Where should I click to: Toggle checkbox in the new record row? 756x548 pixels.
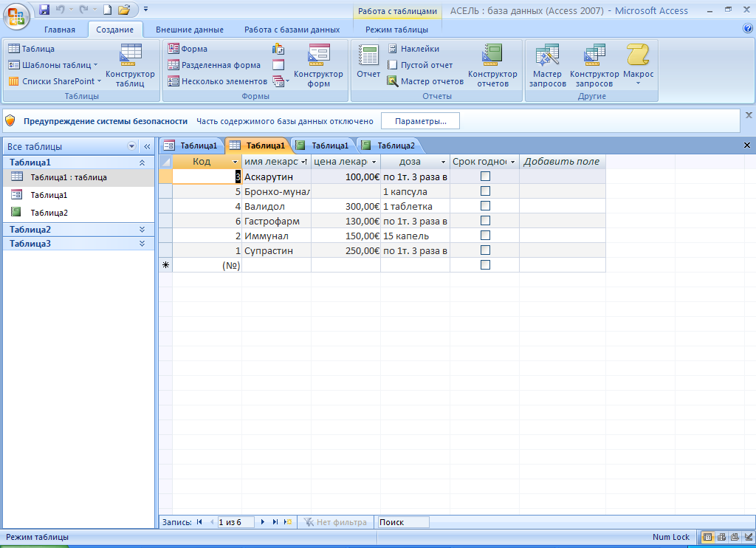[485, 265]
